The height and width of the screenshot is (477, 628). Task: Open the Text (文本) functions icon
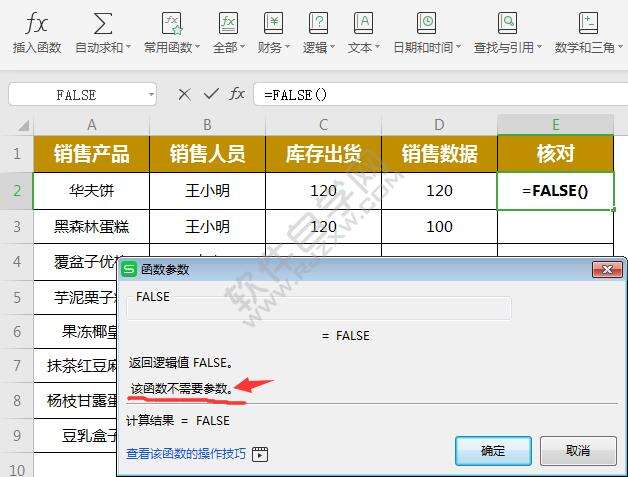(x=363, y=23)
